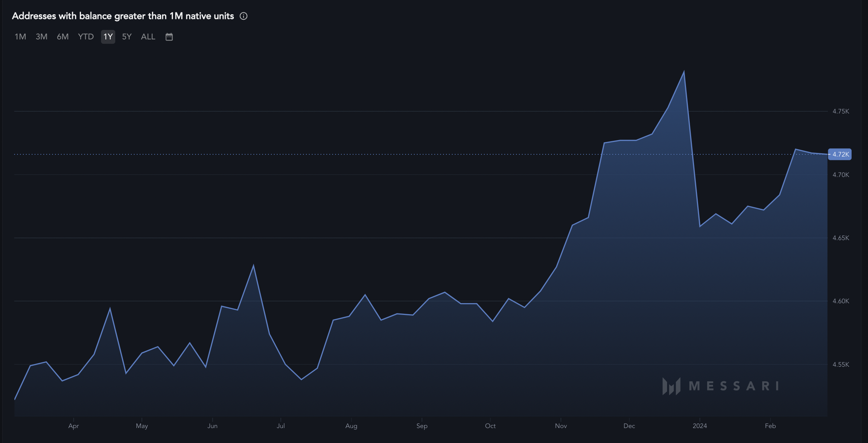Choose the 6M time range
Viewport: 868px width, 443px height.
63,37
